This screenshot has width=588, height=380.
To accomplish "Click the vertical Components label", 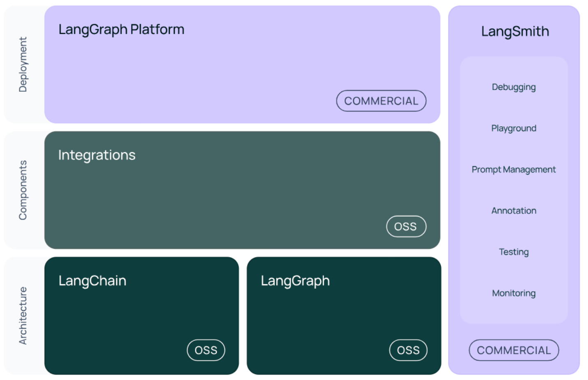I will coord(23,190).
